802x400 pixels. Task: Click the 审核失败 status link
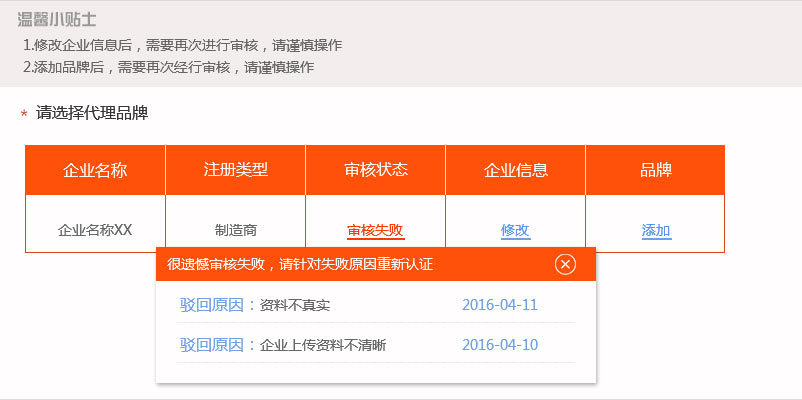[375, 230]
